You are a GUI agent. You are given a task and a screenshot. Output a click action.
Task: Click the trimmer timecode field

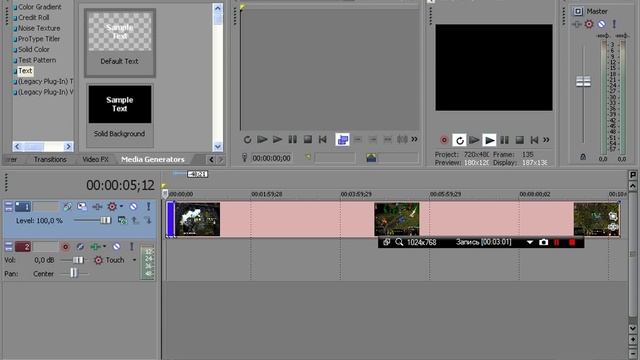pyautogui.click(x=271, y=158)
